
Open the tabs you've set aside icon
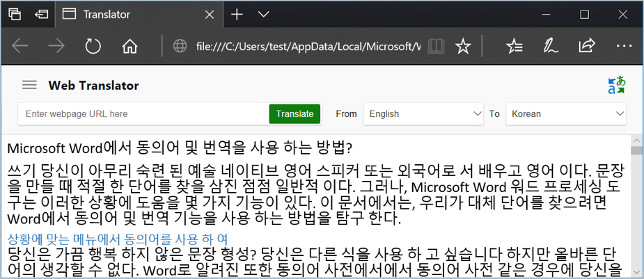(x=15, y=15)
